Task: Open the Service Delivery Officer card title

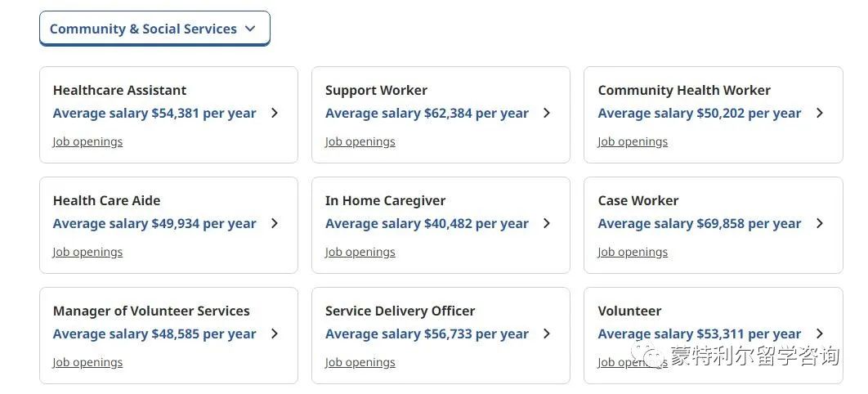Action: pos(400,311)
